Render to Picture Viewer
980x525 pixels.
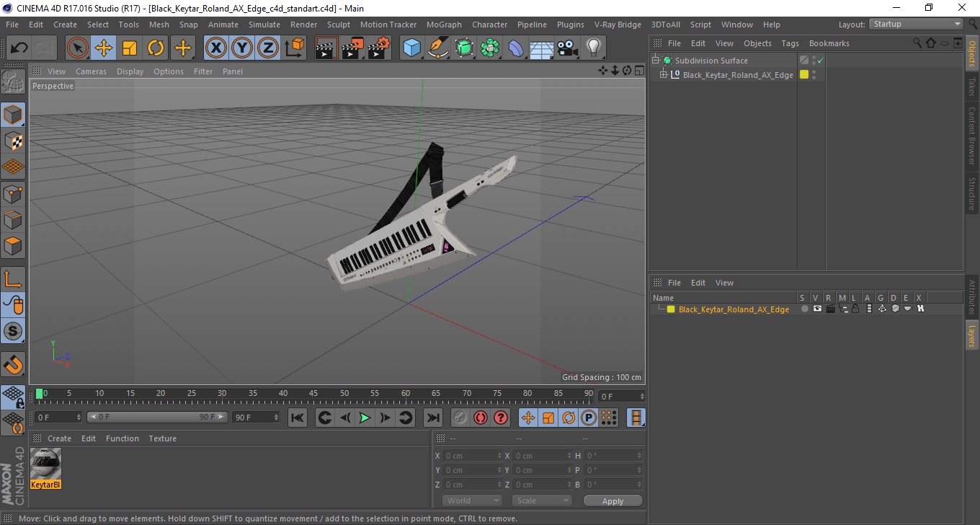click(353, 48)
